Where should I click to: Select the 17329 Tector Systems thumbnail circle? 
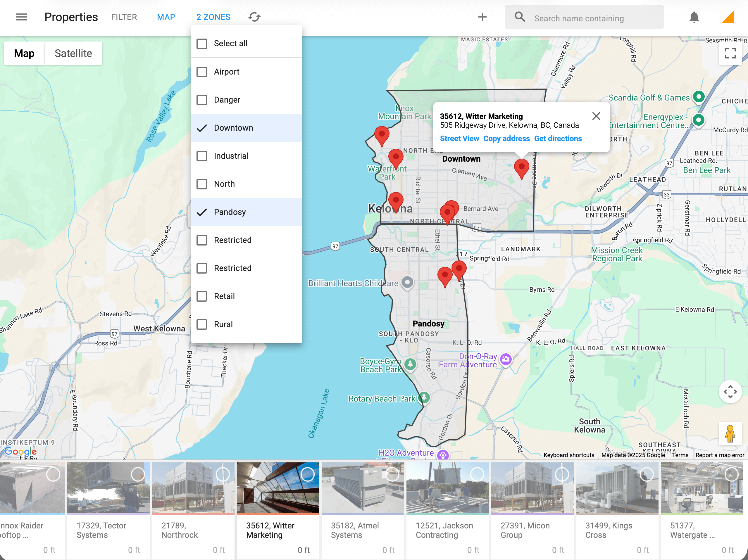(138, 474)
